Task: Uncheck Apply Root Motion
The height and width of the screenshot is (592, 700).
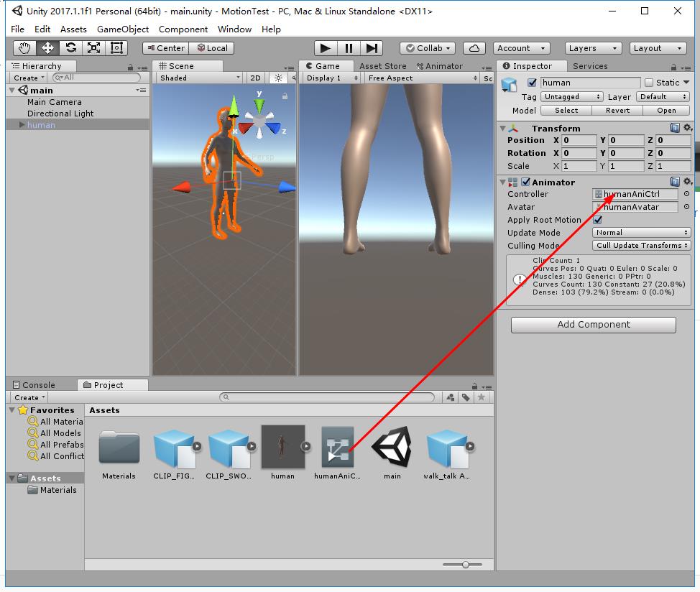Action: click(598, 220)
